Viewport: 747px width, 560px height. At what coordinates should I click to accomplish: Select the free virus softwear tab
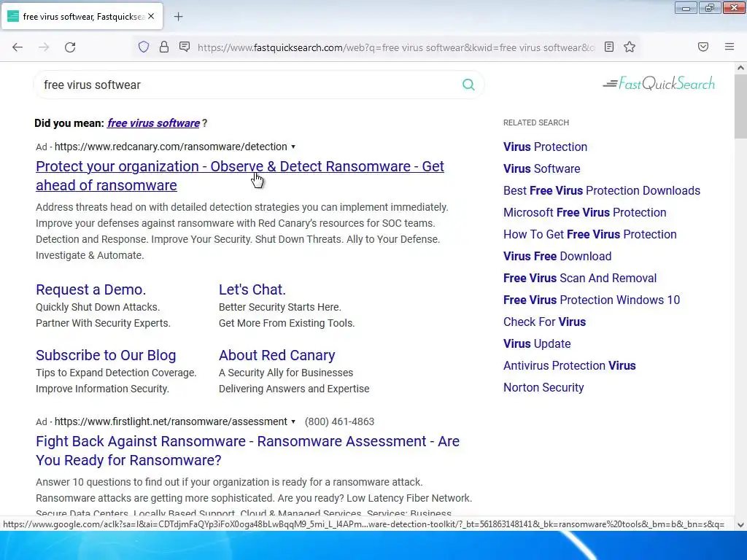(82, 17)
